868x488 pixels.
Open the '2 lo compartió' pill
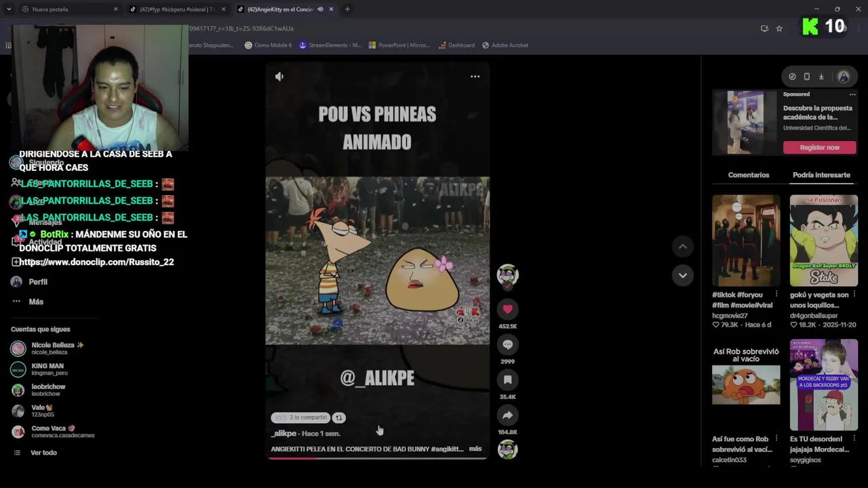pos(300,418)
